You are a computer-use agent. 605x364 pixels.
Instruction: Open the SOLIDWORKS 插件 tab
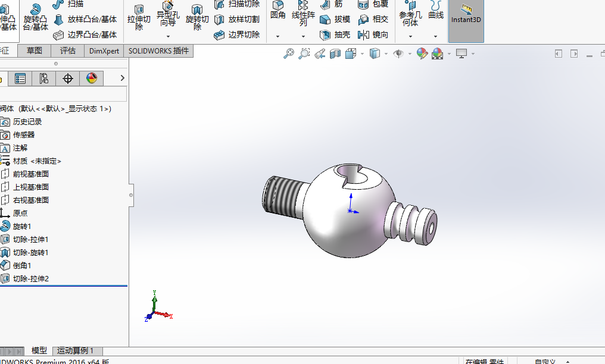(x=158, y=51)
